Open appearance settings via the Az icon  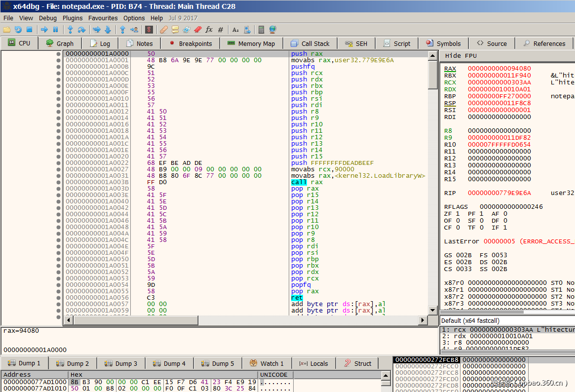tap(235, 30)
